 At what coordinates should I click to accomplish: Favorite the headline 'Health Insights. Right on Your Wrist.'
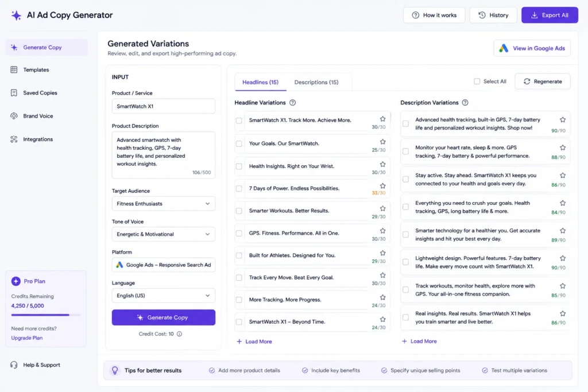(x=382, y=164)
